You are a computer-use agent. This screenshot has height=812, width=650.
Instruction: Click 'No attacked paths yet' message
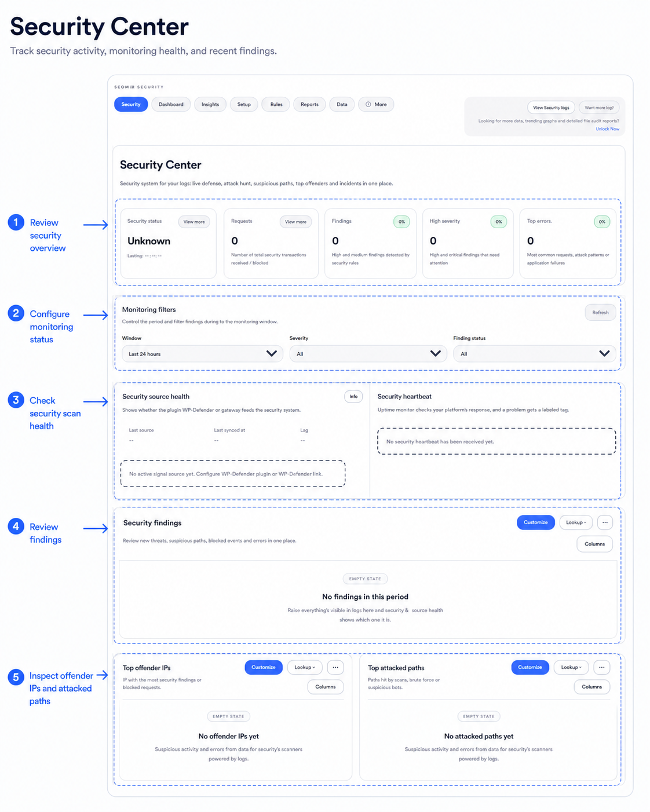tap(479, 736)
